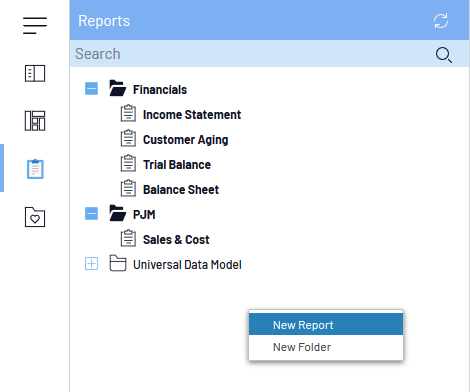The height and width of the screenshot is (392, 470).
Task: Collapse the PJM folder
Action: 91,214
